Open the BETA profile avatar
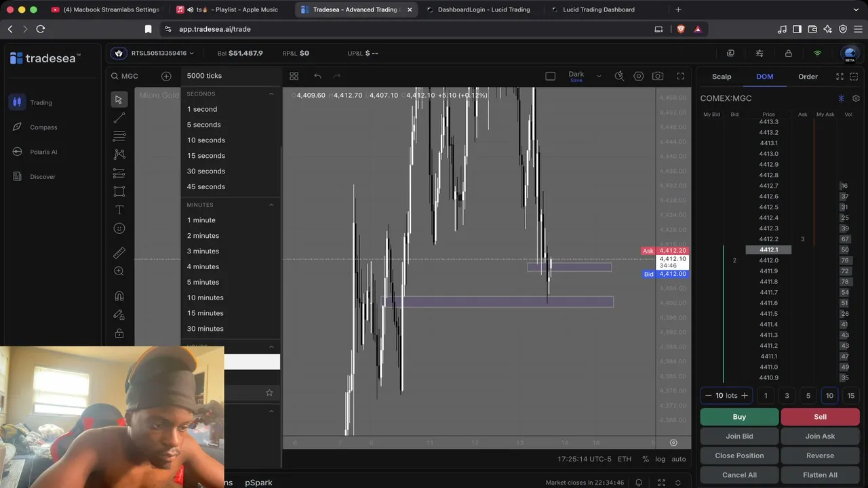This screenshot has width=868, height=488. 849,54
